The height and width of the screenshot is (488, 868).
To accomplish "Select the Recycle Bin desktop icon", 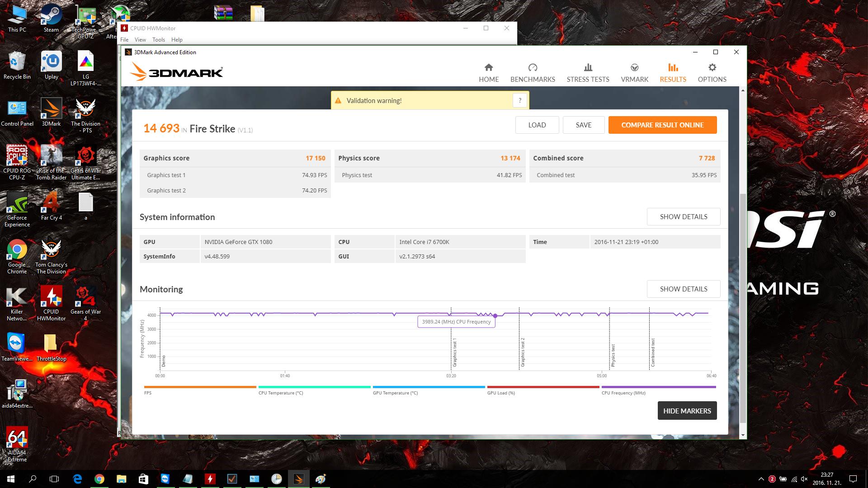I will [x=17, y=66].
